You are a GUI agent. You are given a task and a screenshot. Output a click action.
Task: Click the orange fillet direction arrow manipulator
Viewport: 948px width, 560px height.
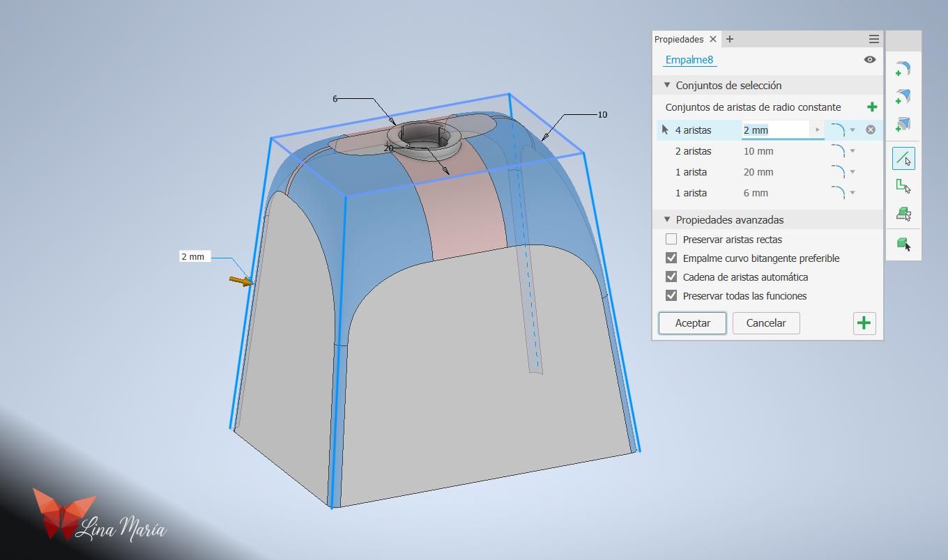click(241, 281)
